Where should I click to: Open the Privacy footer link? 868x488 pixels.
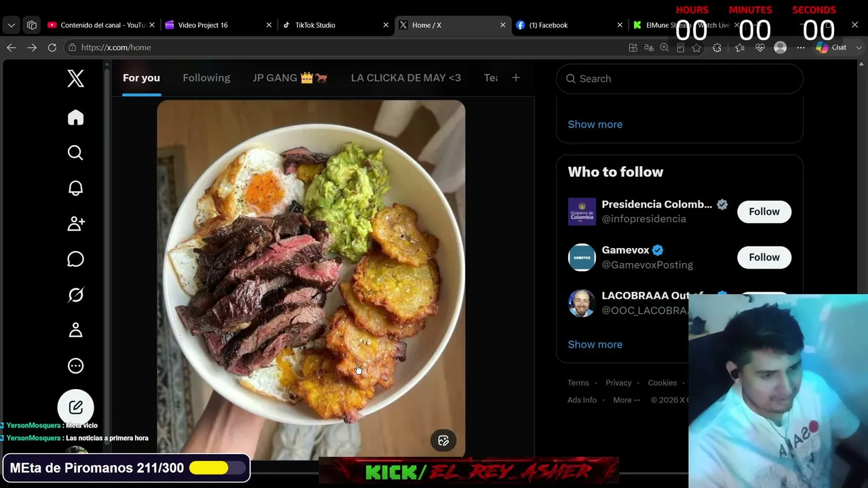(618, 383)
